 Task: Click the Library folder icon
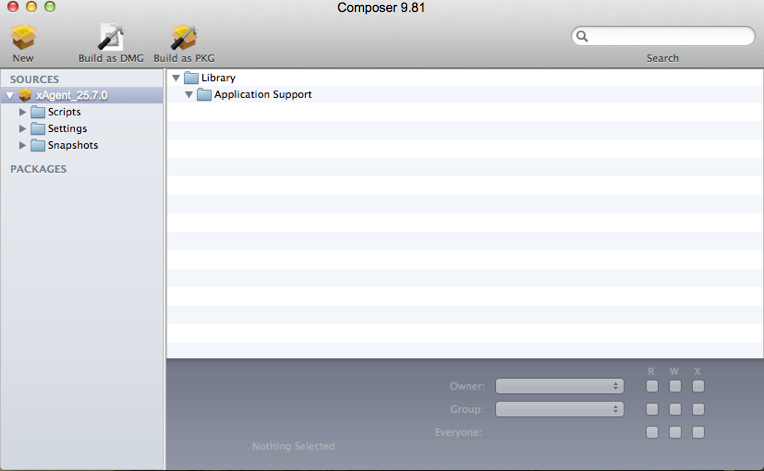click(x=191, y=78)
